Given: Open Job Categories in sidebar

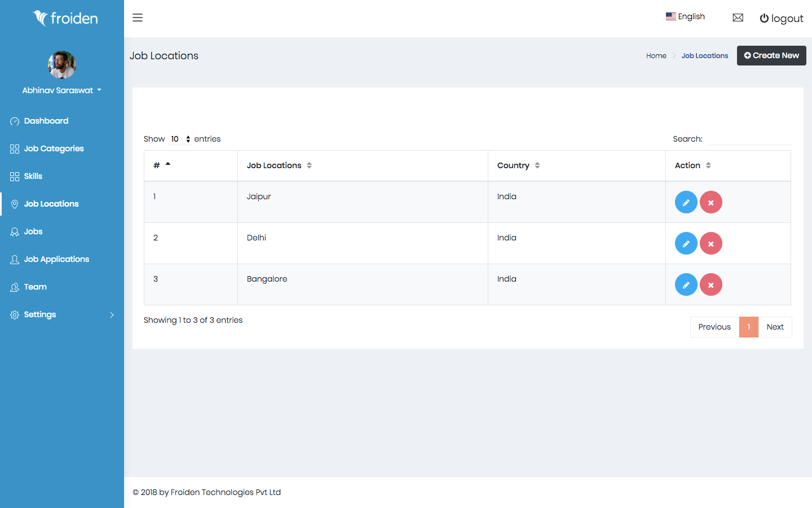Looking at the screenshot, I should point(62,148).
